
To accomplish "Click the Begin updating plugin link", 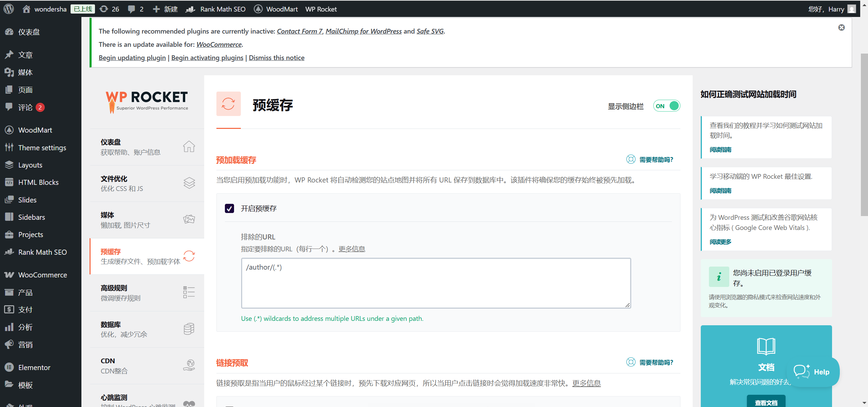I will click(132, 58).
